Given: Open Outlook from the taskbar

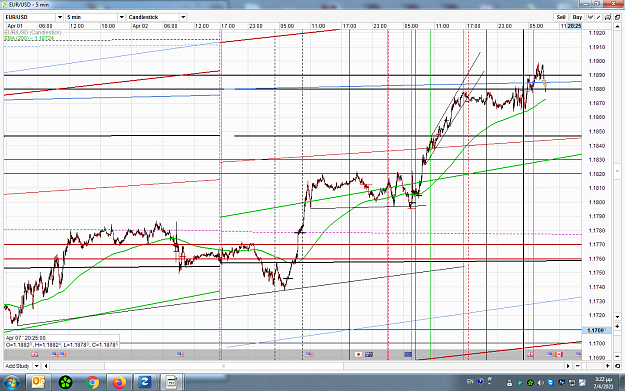Looking at the screenshot, I should tap(38, 383).
